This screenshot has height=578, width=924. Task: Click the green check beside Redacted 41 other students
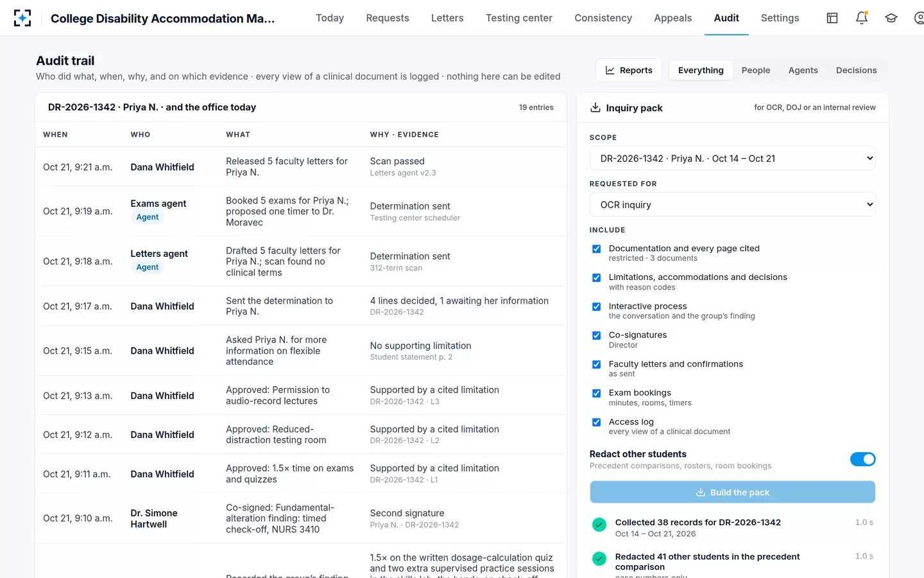(599, 559)
